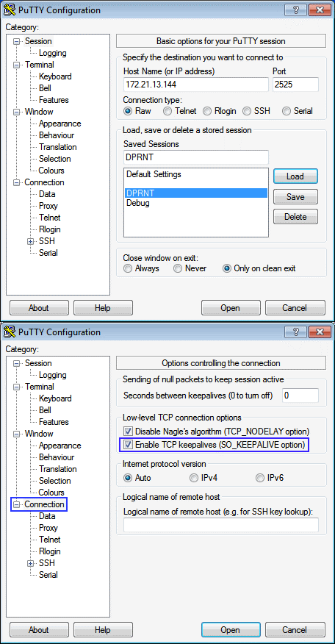Select the Debug saved session

click(138, 203)
